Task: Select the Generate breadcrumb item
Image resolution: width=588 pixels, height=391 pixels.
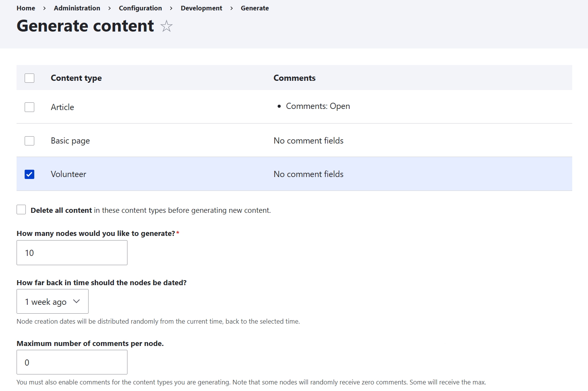Action: click(255, 8)
